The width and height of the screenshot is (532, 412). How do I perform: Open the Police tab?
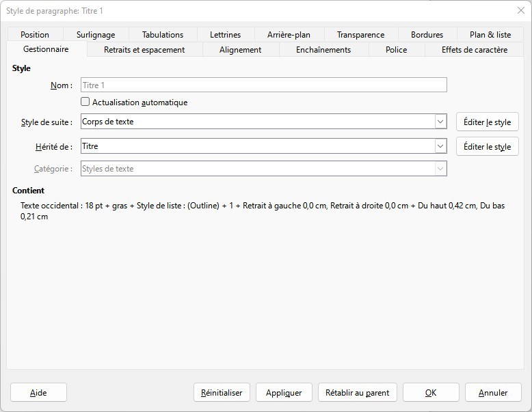click(x=396, y=50)
